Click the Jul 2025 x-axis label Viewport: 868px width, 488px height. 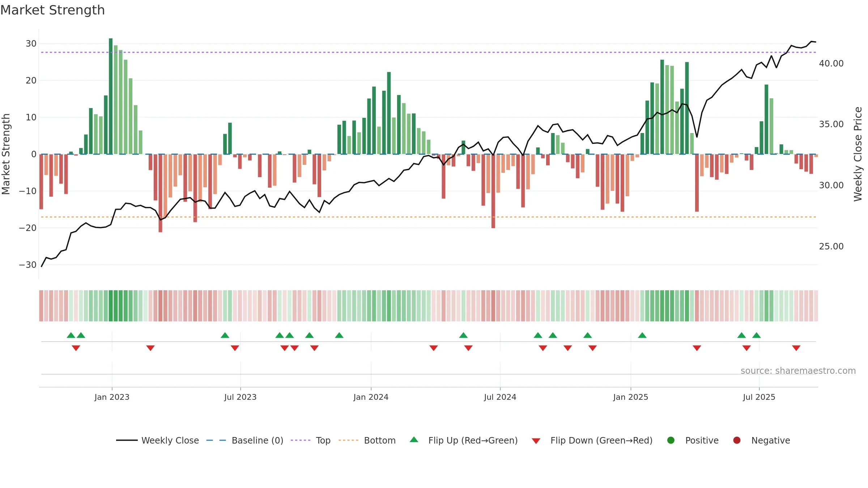click(759, 397)
